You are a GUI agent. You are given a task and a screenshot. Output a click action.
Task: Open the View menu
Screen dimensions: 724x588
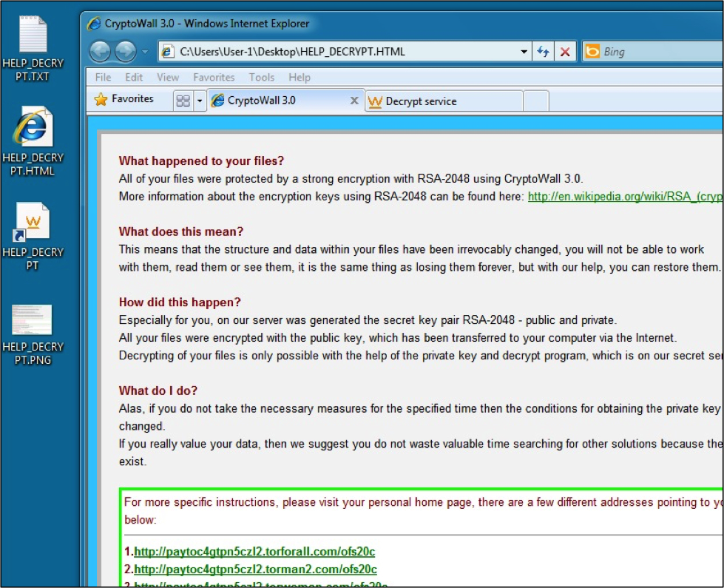click(168, 77)
